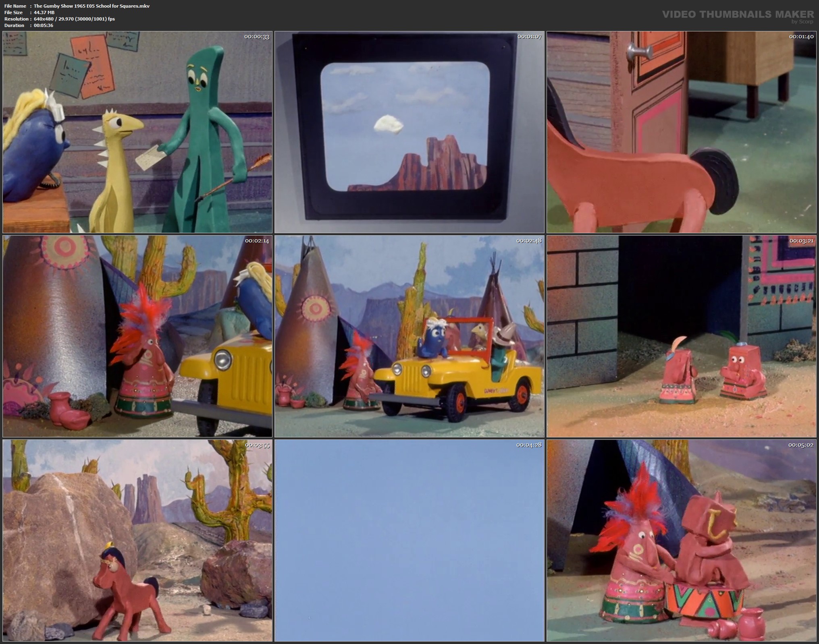Click the timestamp '00:01:07' label
The height and width of the screenshot is (644, 819).
(x=530, y=37)
